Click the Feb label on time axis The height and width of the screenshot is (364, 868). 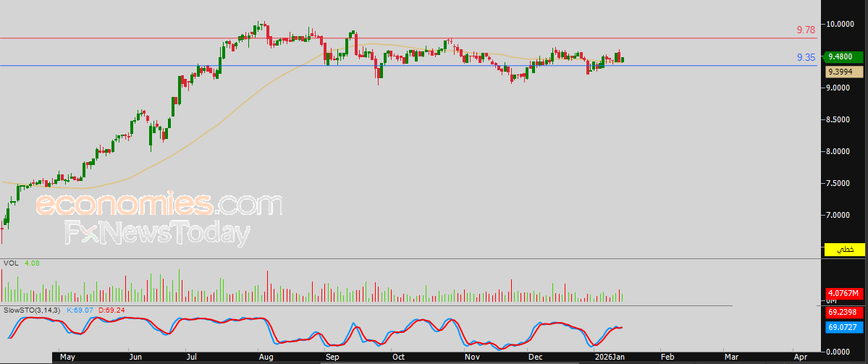667,357
